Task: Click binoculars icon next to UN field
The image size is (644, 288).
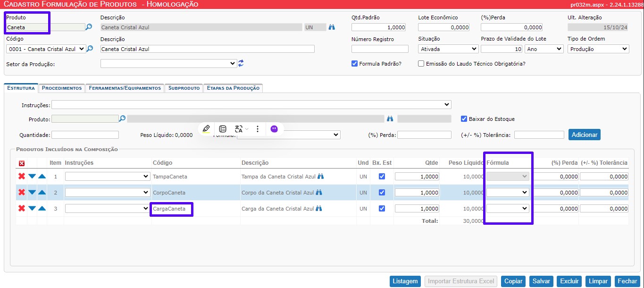Action: point(332,27)
